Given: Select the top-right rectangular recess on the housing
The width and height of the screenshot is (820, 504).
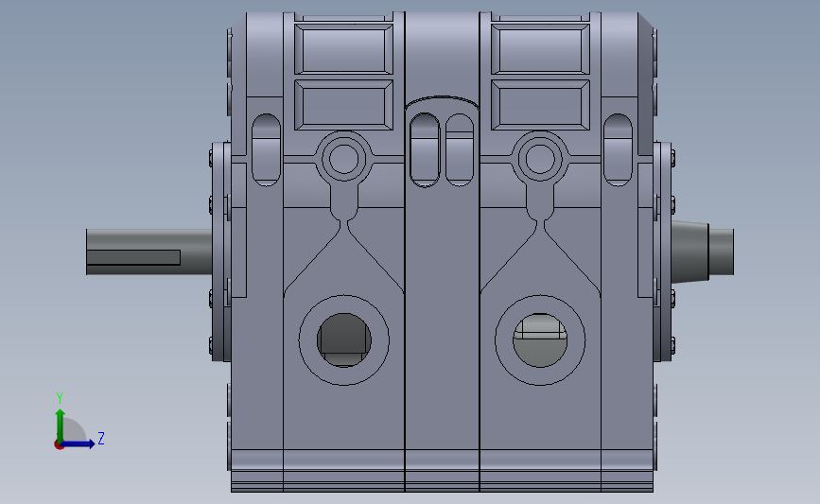Looking at the screenshot, I should coord(540,48).
